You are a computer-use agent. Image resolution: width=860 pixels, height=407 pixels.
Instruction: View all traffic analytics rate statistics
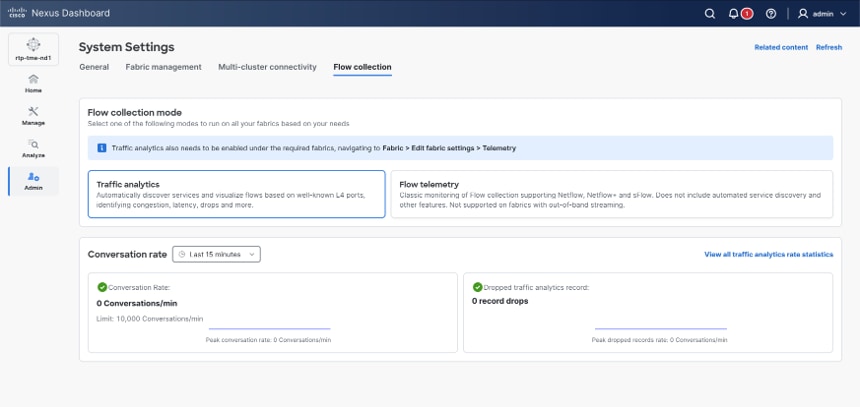768,255
